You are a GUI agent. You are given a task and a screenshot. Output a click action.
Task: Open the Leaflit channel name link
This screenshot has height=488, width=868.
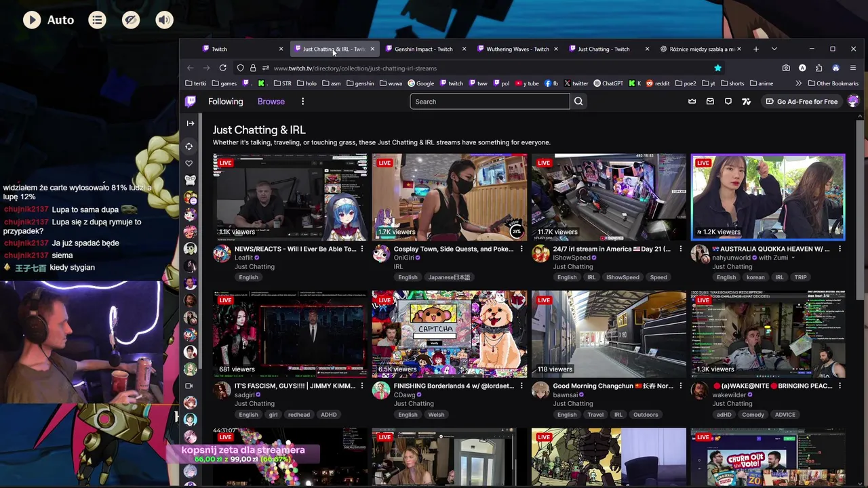point(243,258)
